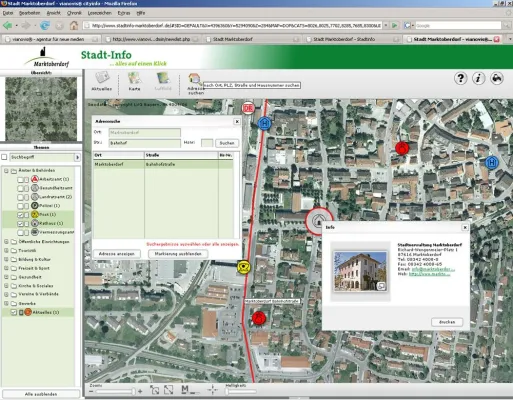Click the yellow Post horn map marker
The width and height of the screenshot is (513, 400).
pos(244,267)
